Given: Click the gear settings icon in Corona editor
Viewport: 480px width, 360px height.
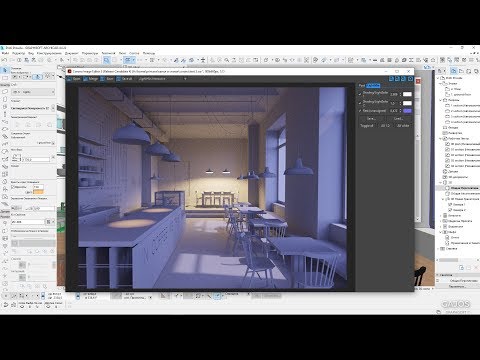Looking at the screenshot, I should pos(410,79).
